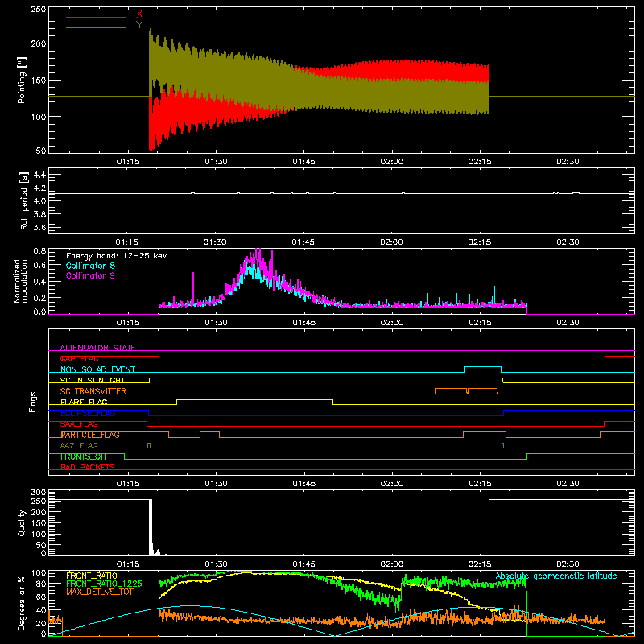
Task: Click the 02:15 tick label under modulation plot
Action: (480, 323)
